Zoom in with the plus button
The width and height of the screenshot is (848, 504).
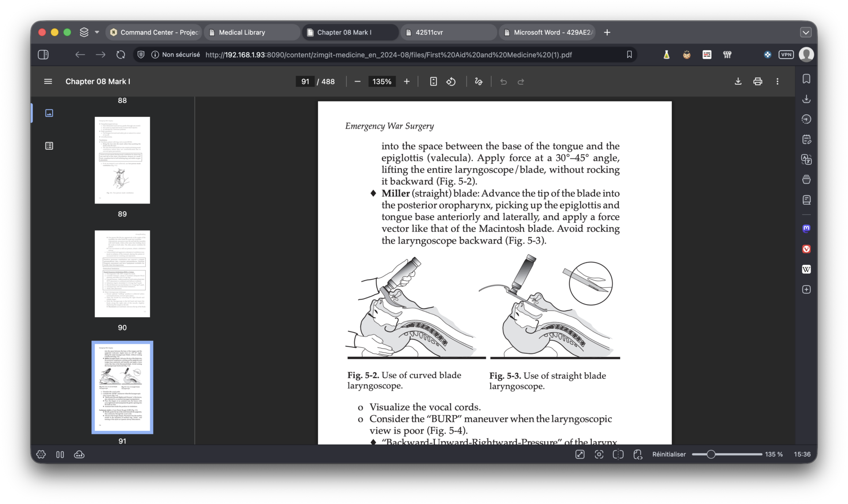(x=407, y=82)
